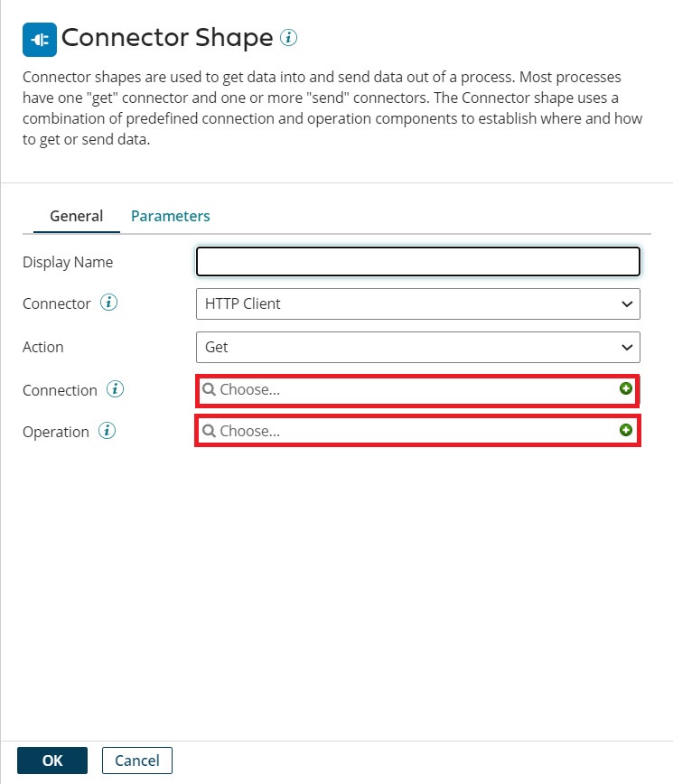This screenshot has height=784, width=673.
Task: Add new operation with green plus icon
Action: coord(626,431)
